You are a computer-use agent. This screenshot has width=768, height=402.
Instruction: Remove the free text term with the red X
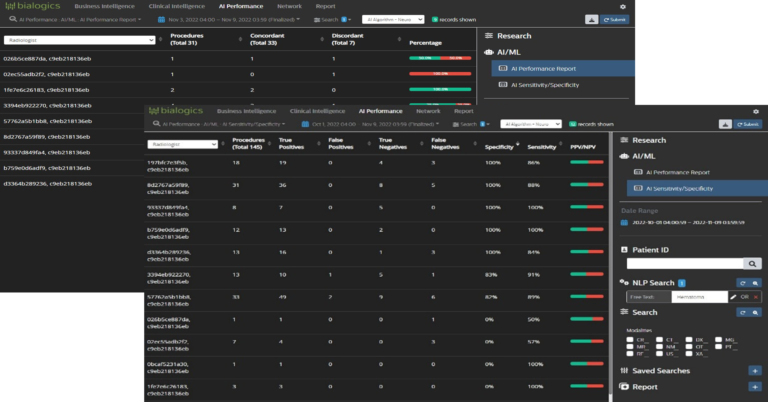[756, 297]
